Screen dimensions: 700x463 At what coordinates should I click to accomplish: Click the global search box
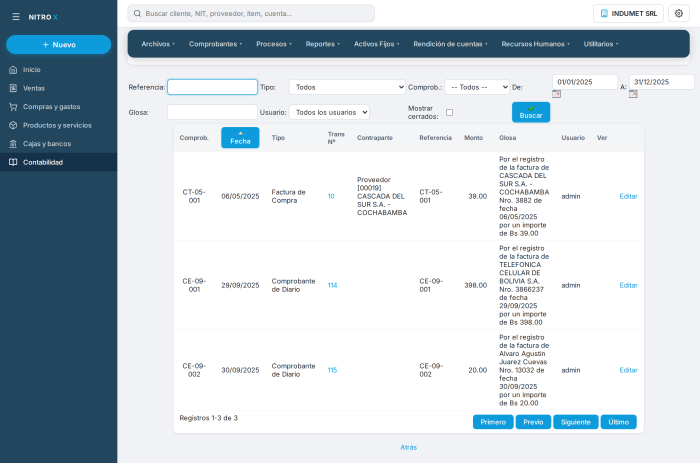pyautogui.click(x=251, y=13)
